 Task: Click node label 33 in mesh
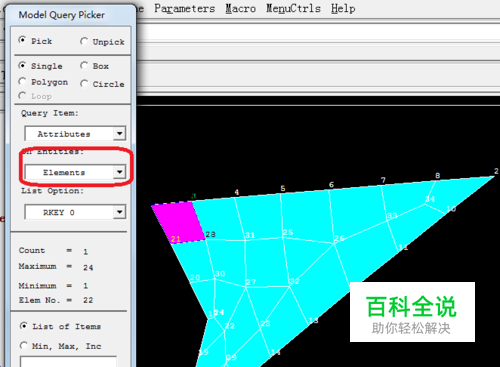pos(392,215)
